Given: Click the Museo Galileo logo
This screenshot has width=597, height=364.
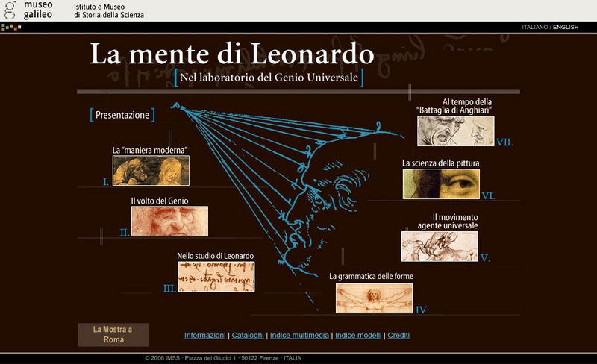Looking at the screenshot, I should [x=28, y=10].
